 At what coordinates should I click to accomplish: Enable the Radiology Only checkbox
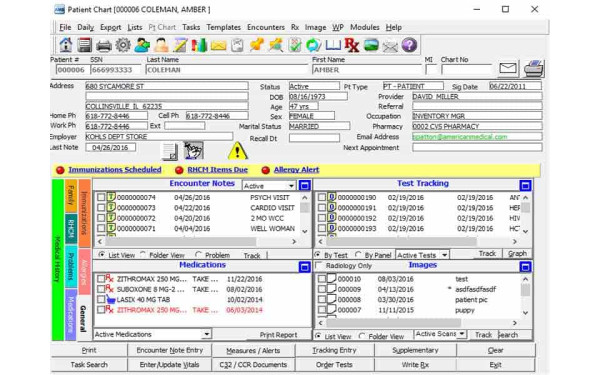(x=318, y=265)
